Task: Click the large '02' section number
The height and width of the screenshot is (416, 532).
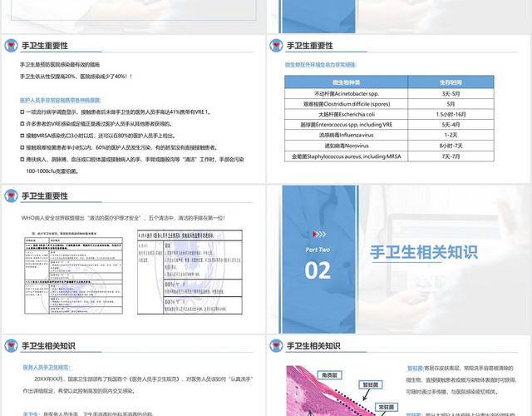Action: (318, 270)
